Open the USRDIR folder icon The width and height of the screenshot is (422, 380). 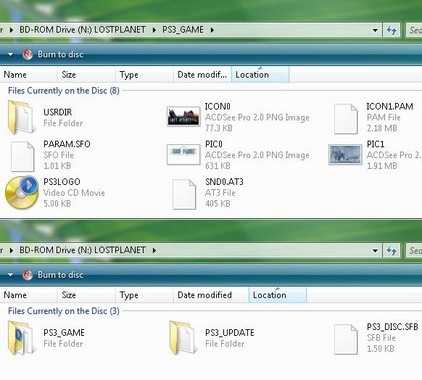(x=21, y=118)
